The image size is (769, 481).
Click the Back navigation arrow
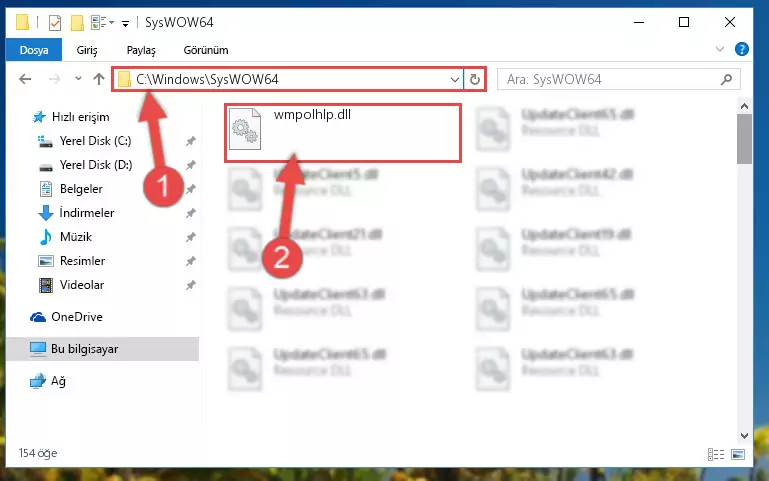[25, 79]
